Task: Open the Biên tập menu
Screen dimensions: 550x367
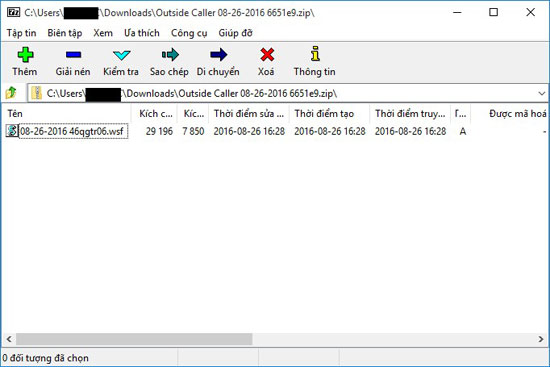Action: point(65,33)
